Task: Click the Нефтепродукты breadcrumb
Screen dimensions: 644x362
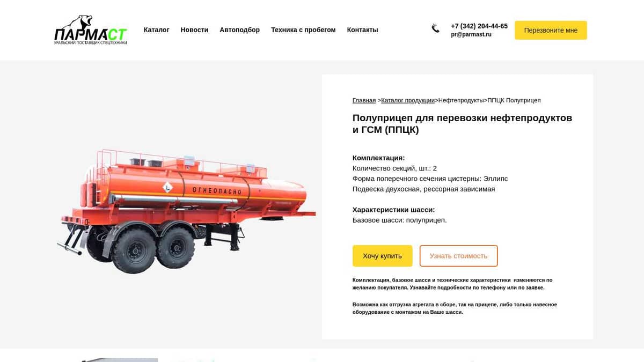Action: coord(461,100)
